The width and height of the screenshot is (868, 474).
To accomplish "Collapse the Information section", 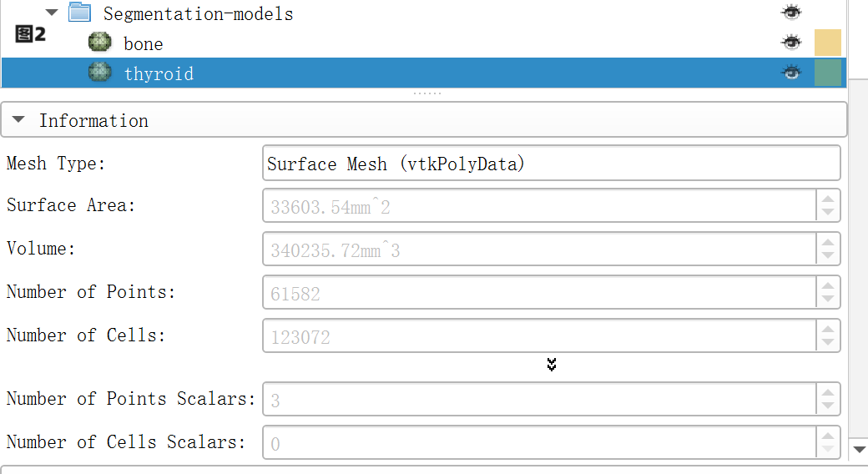I will 19,120.
